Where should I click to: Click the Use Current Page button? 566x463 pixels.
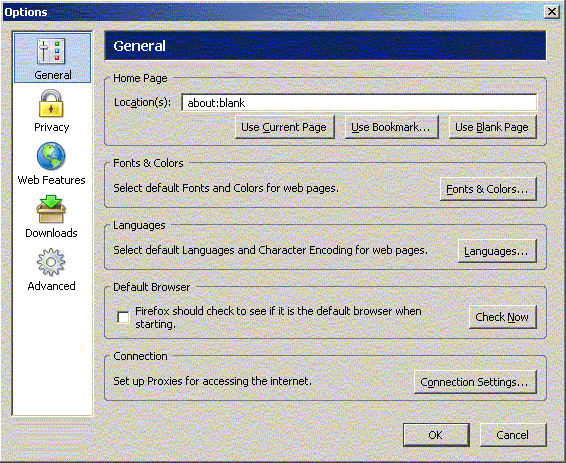click(x=284, y=127)
